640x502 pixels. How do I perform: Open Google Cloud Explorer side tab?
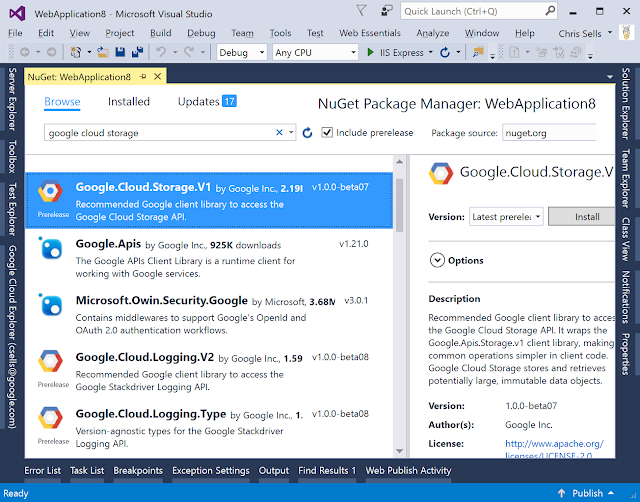[12, 337]
